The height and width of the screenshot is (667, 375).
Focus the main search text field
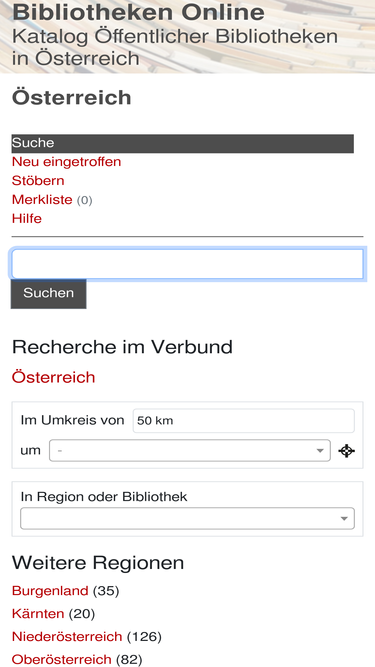187,264
